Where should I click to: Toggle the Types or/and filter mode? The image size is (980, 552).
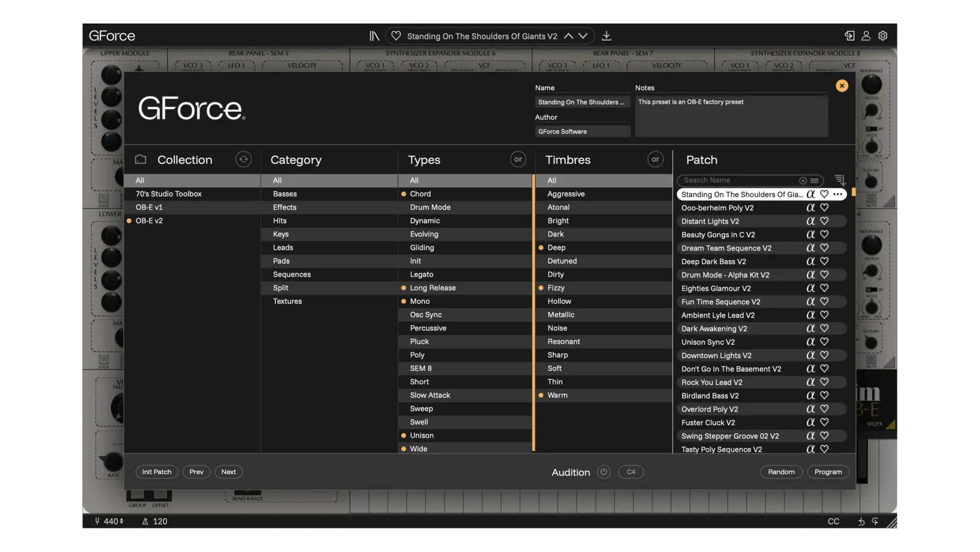click(518, 159)
